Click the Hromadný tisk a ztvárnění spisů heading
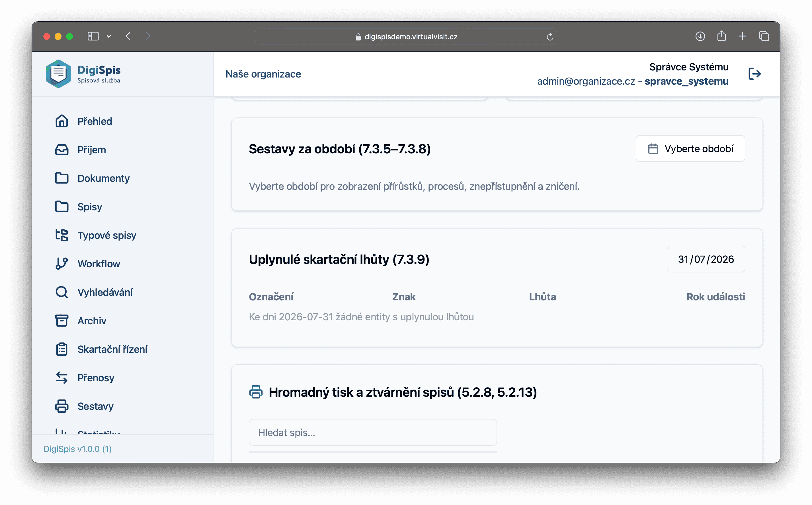 coord(403,392)
